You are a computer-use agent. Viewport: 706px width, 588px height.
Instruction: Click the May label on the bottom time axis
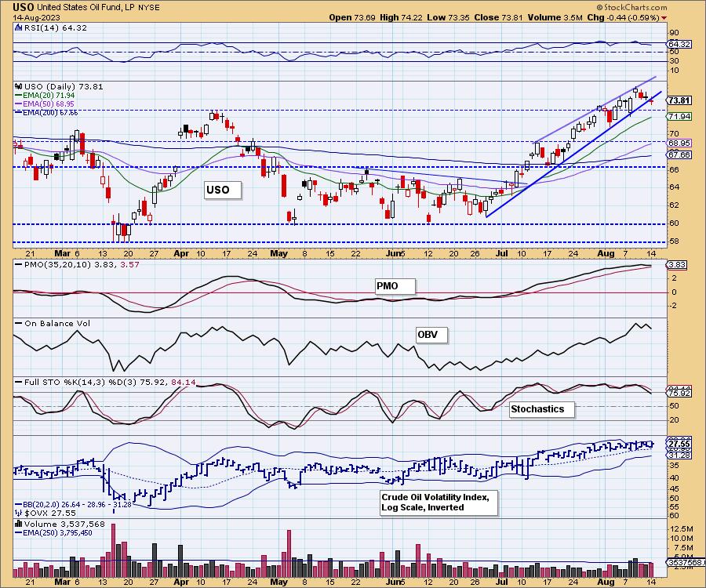tap(278, 582)
